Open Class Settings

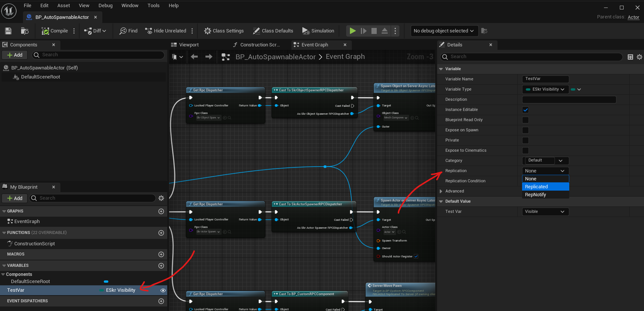[224, 31]
